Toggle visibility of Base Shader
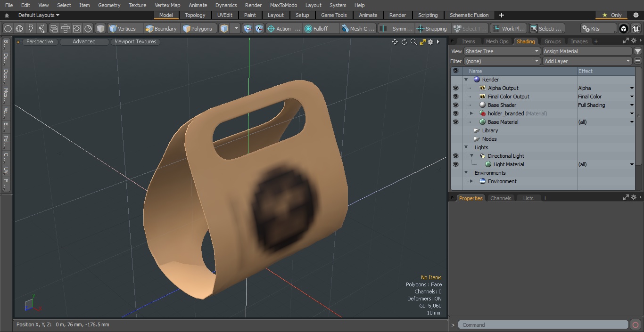This screenshot has width=644, height=332. point(455,105)
